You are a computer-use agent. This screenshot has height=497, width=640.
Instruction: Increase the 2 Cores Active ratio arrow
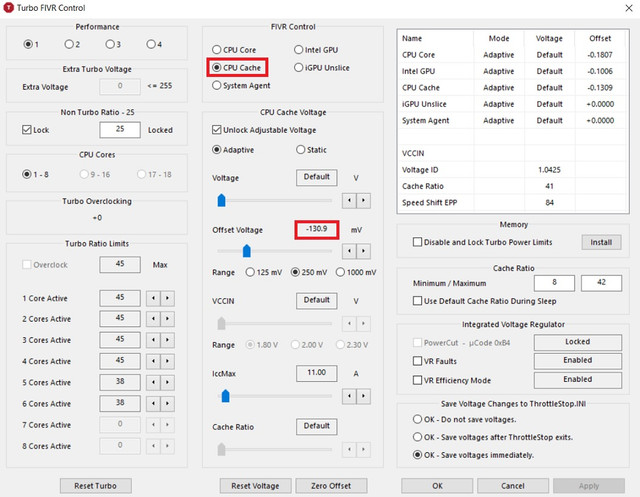167,319
